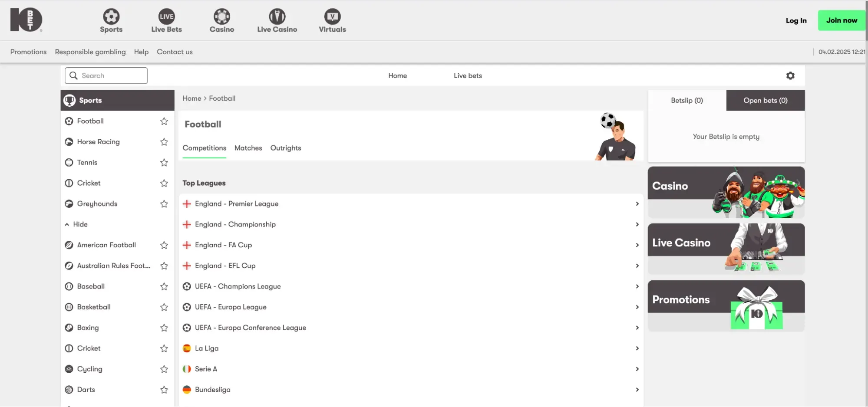The image size is (868, 407).
Task: Click the Search input field
Action: 106,75
